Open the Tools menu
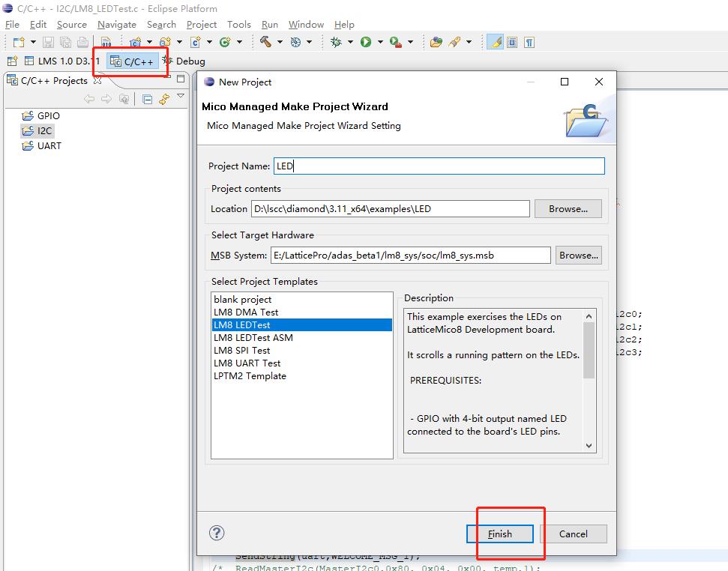The image size is (728, 571). (x=238, y=24)
